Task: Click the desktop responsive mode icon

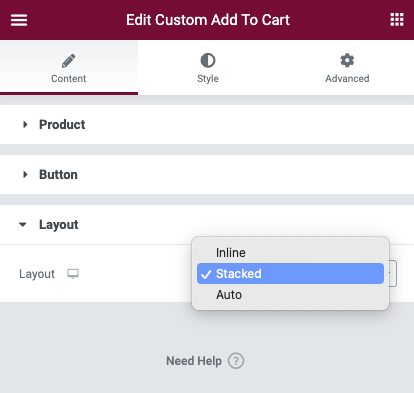Action: pyautogui.click(x=73, y=274)
